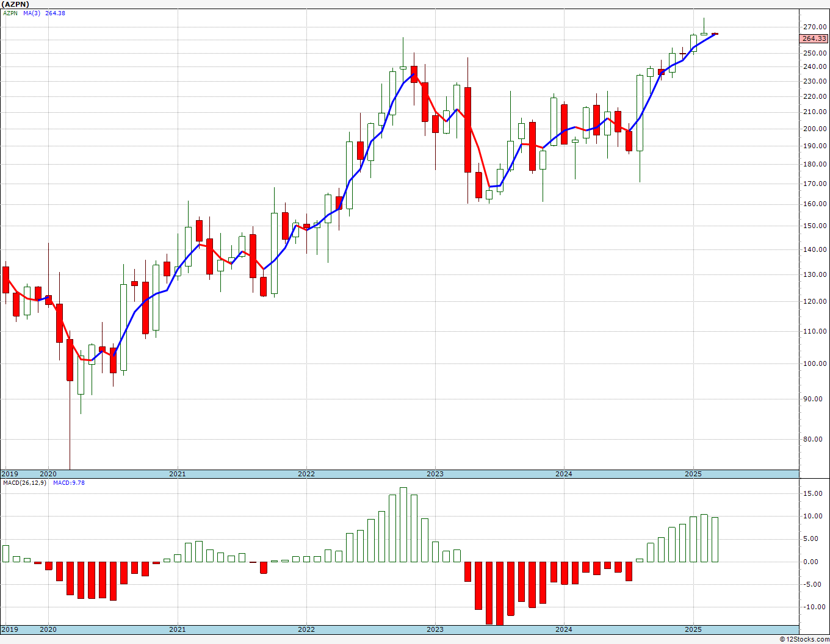This screenshot has width=830, height=644.
Task: Click the 2023 label on MACD timeline
Action: [x=435, y=629]
